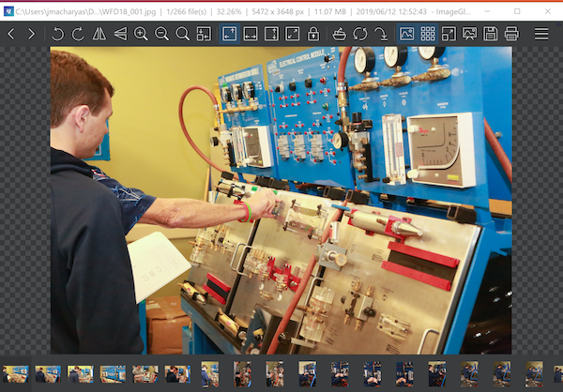Print the current image
This screenshot has width=563, height=392.
511,34
